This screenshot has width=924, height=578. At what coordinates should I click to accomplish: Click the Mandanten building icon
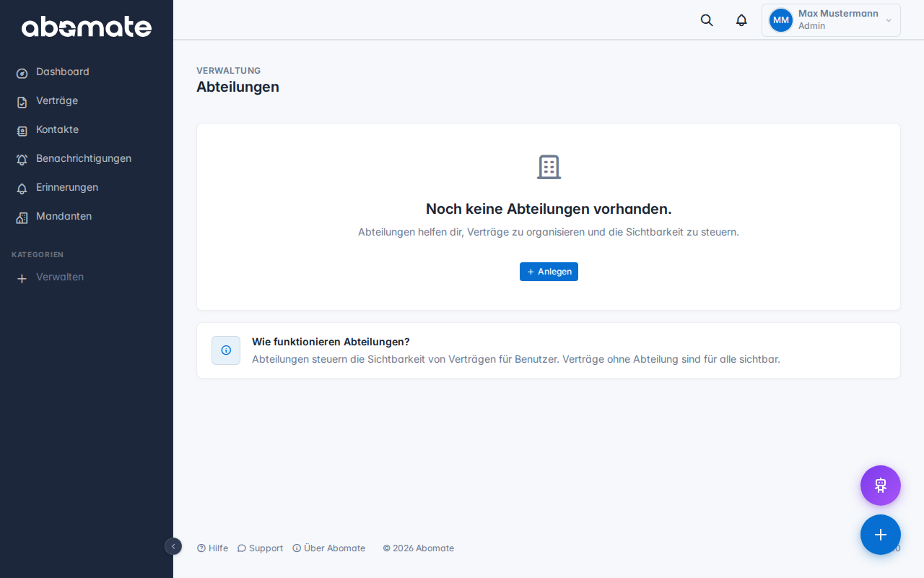tap(22, 217)
